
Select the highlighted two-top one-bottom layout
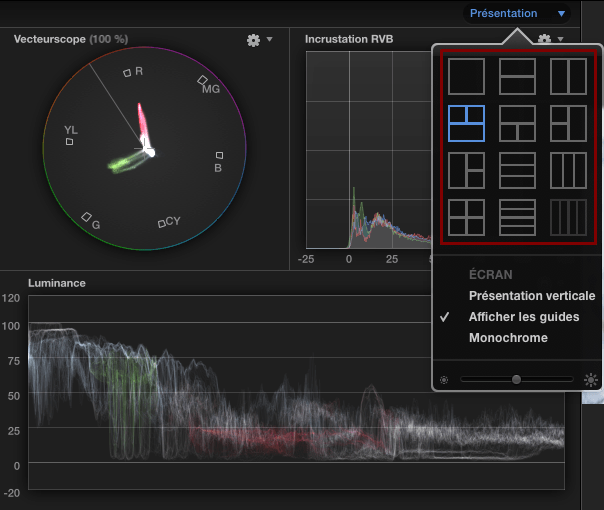pos(466,123)
